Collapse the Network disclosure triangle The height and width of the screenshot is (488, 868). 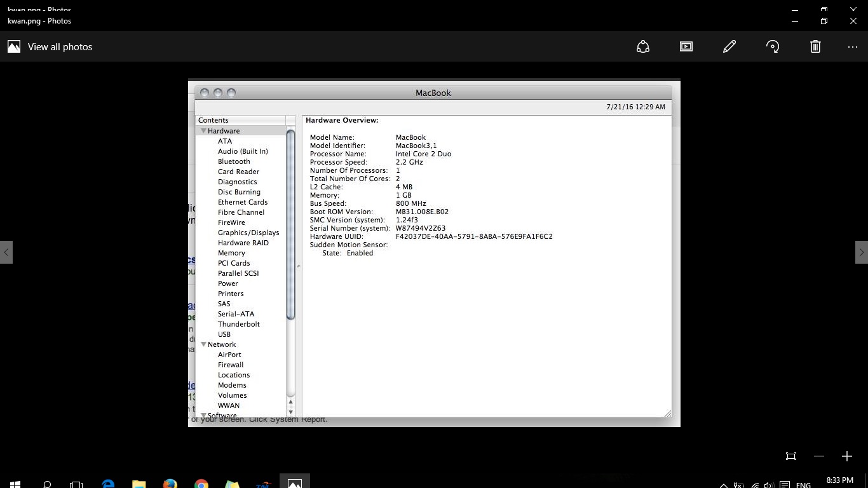[x=204, y=344]
